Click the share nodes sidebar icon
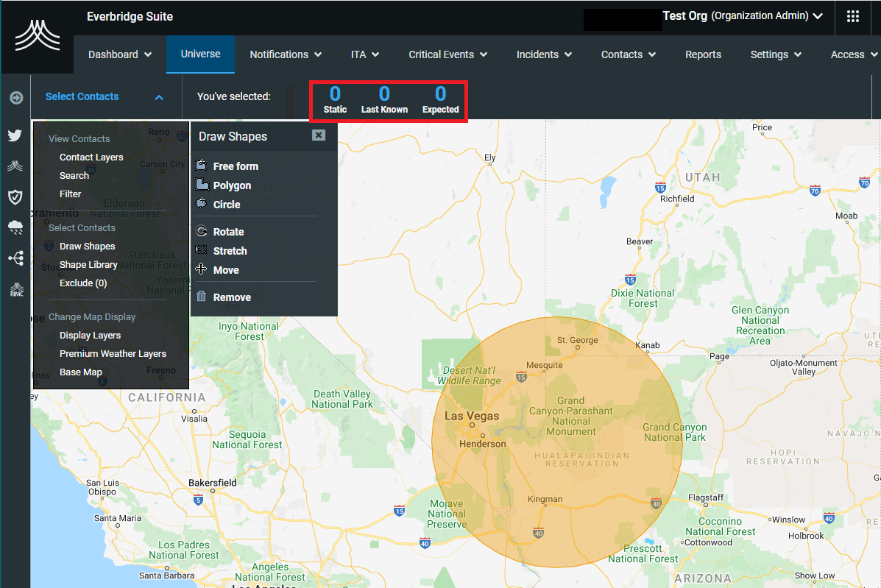 (x=15, y=258)
